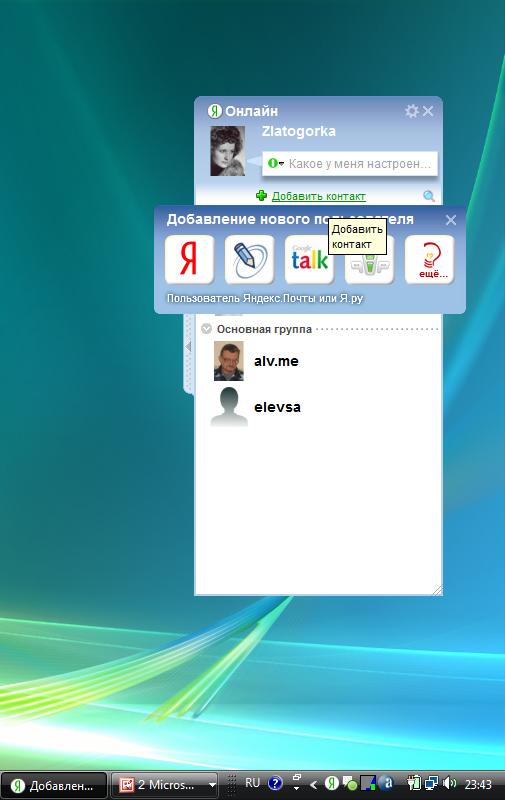
Task: Select the Yandex account service icon
Action: (x=189, y=259)
